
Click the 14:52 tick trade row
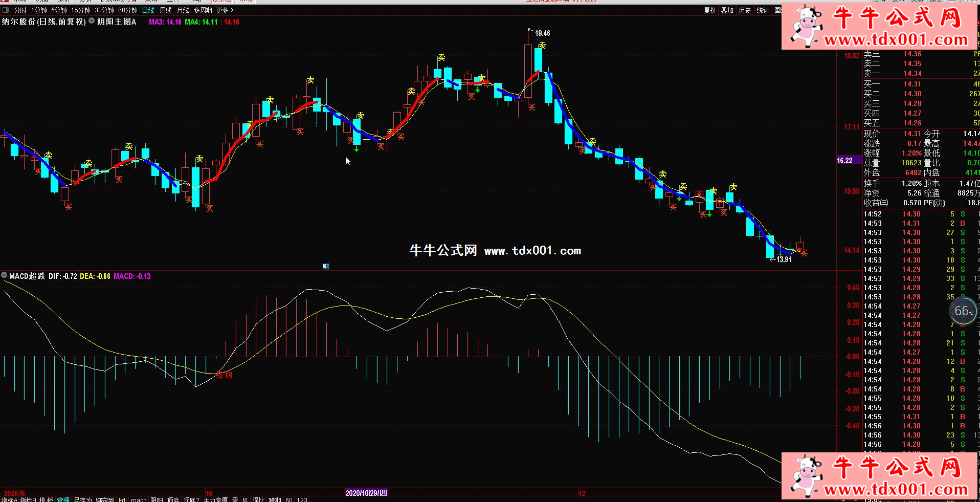[x=921, y=214]
